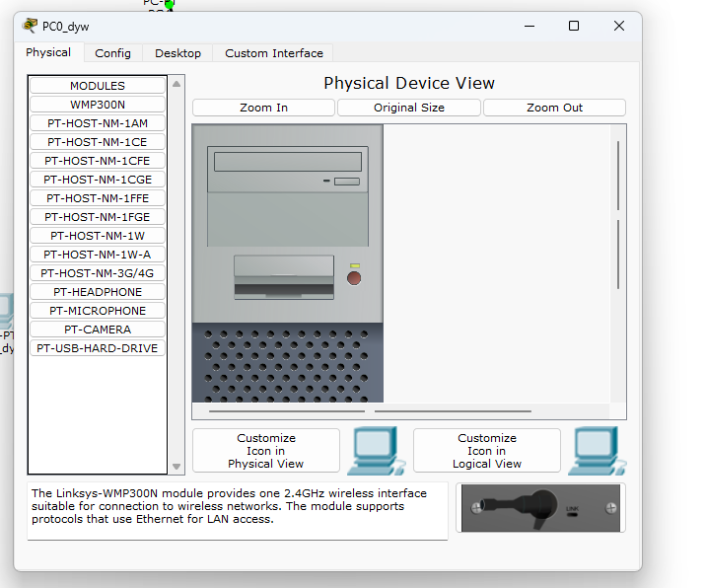
Task: Click the WMP300N wireless module image
Action: [540, 508]
